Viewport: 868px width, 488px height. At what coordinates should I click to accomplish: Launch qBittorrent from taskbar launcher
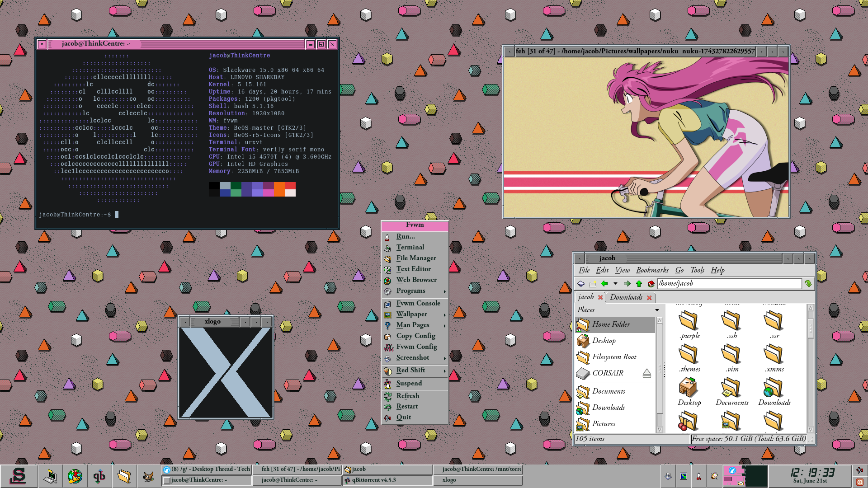(x=99, y=476)
